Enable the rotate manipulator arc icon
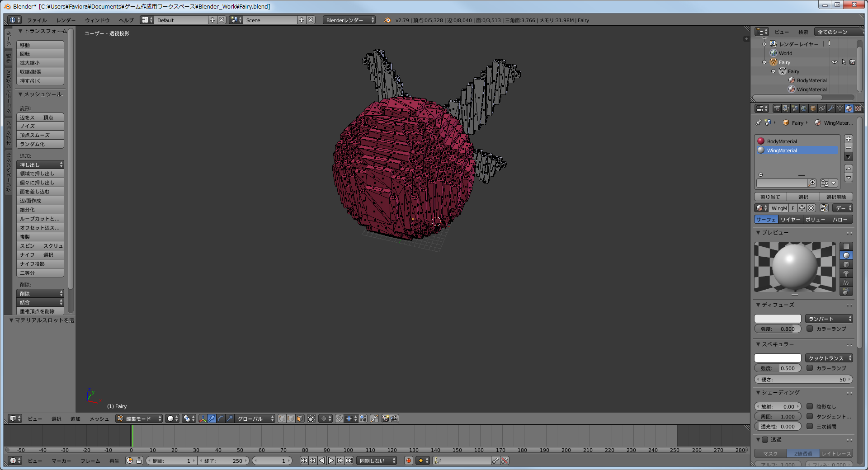Viewport: 868px width, 470px height. (221, 418)
